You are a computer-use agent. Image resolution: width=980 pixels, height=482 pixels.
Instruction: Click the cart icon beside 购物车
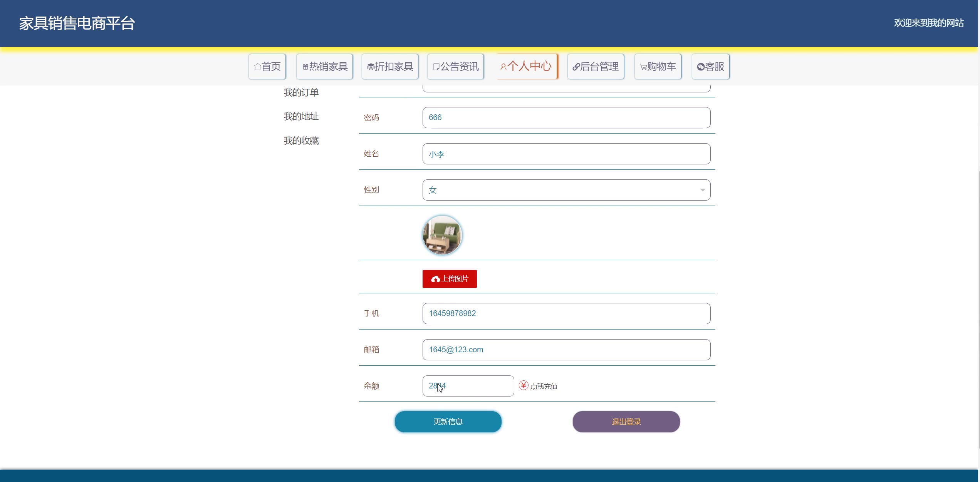[x=643, y=67]
